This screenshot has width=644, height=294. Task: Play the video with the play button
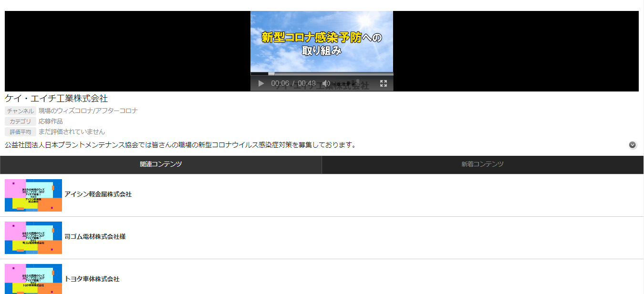coord(261,83)
